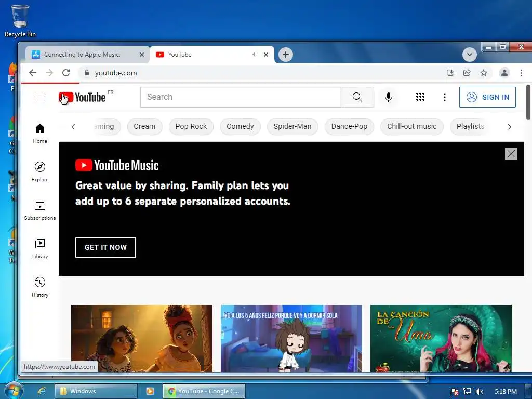Open the YouTube apps grid
Viewport: 532px width, 399px height.
coord(420,97)
